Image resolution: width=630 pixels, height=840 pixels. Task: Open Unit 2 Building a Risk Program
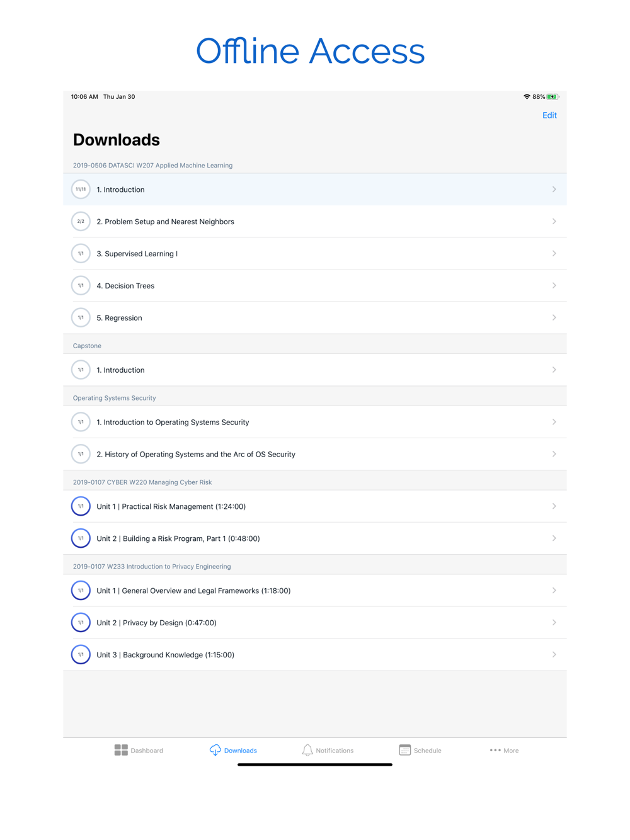click(x=315, y=538)
